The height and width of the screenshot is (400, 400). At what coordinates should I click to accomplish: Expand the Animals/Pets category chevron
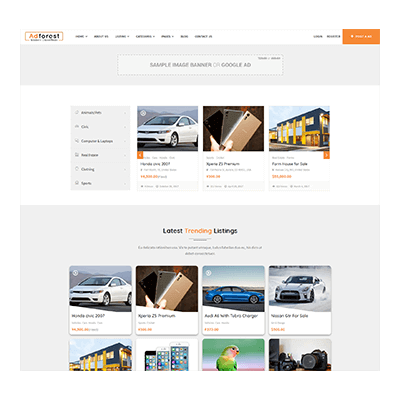click(125, 113)
